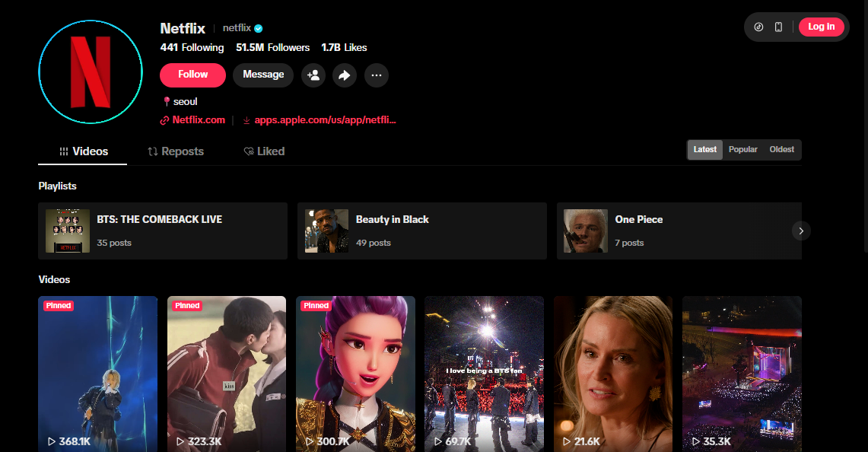Select the Popular sort option

742,149
